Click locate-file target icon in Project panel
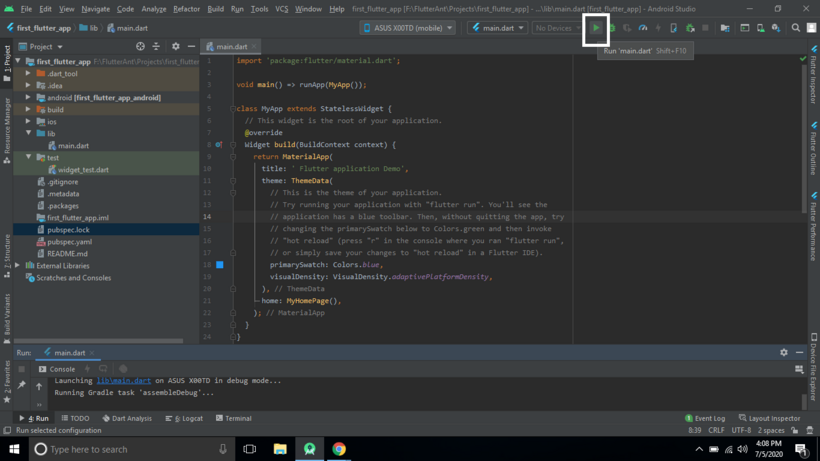The image size is (820, 461). (x=140, y=46)
